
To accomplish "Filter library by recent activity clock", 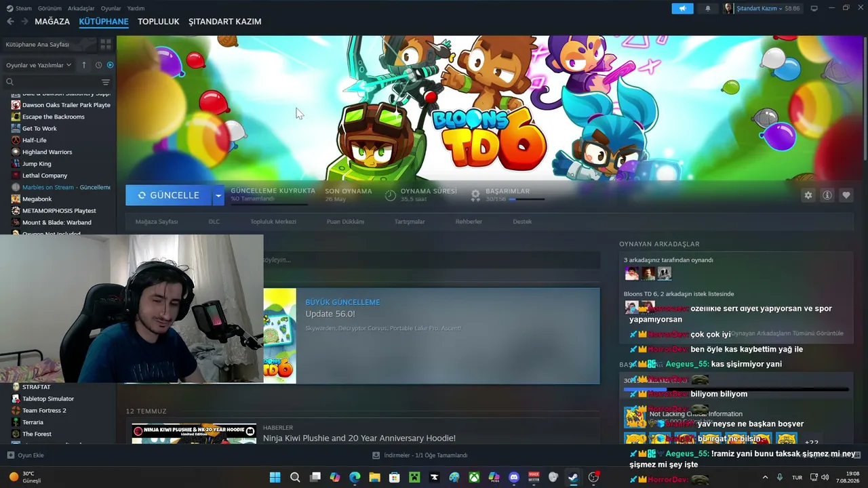I will [x=98, y=65].
